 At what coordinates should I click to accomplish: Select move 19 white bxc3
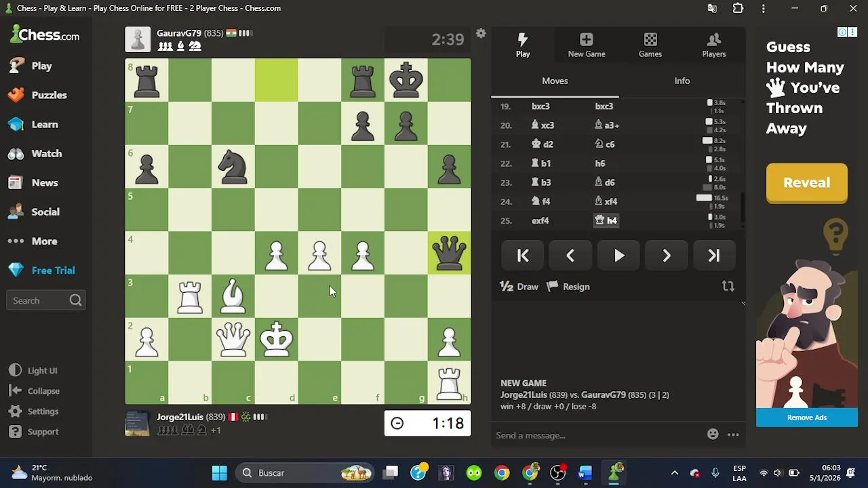[x=540, y=106]
